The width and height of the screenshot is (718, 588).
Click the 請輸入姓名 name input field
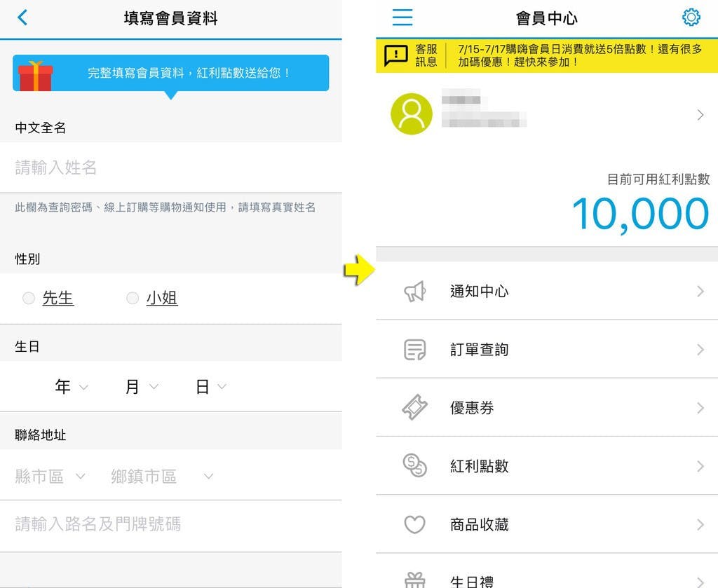click(x=140, y=167)
